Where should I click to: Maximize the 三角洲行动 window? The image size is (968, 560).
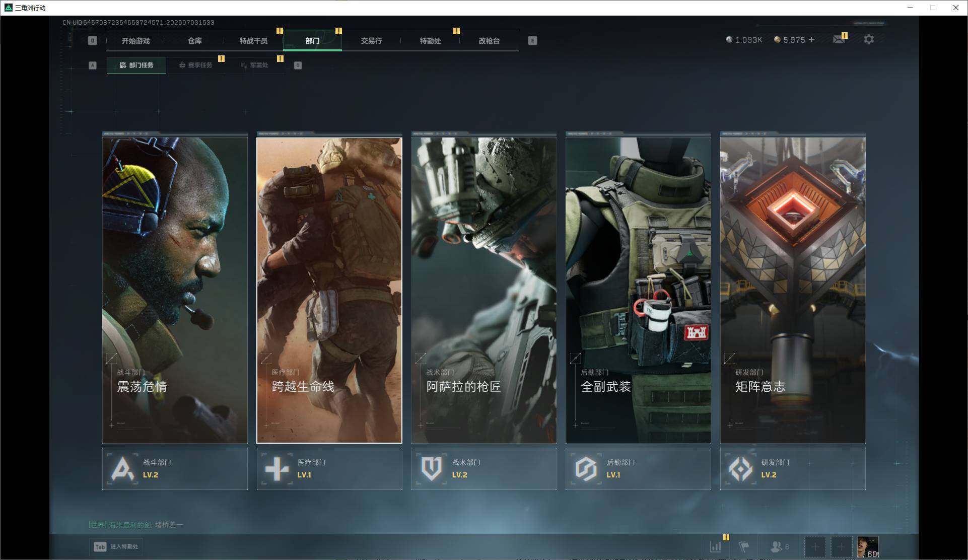click(933, 8)
